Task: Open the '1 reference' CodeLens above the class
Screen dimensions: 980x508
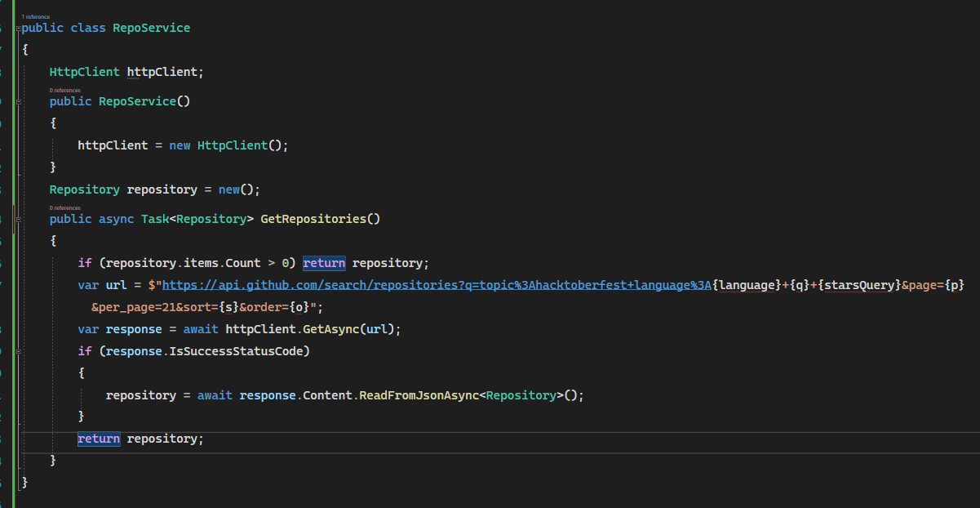Action: click(x=36, y=16)
